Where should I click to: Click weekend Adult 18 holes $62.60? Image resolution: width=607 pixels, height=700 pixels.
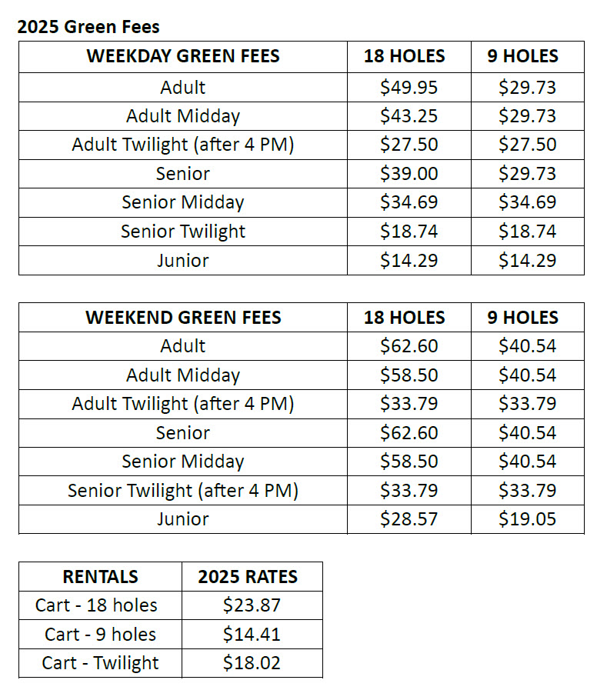(x=409, y=346)
